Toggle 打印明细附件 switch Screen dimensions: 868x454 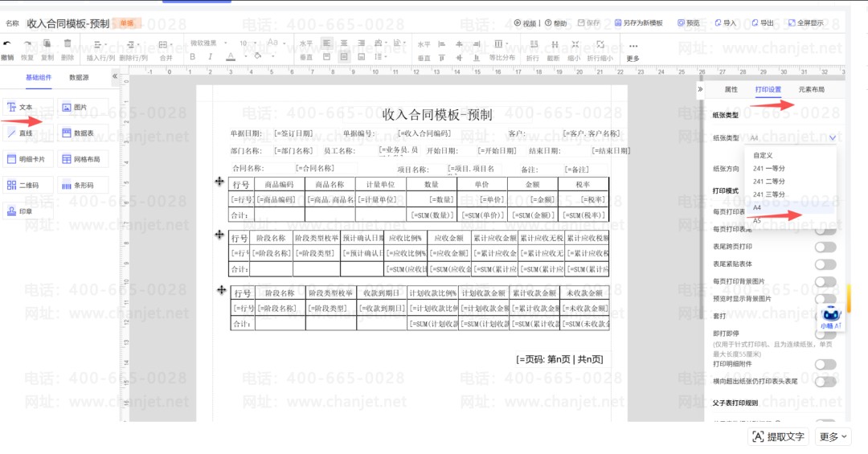[x=825, y=364]
